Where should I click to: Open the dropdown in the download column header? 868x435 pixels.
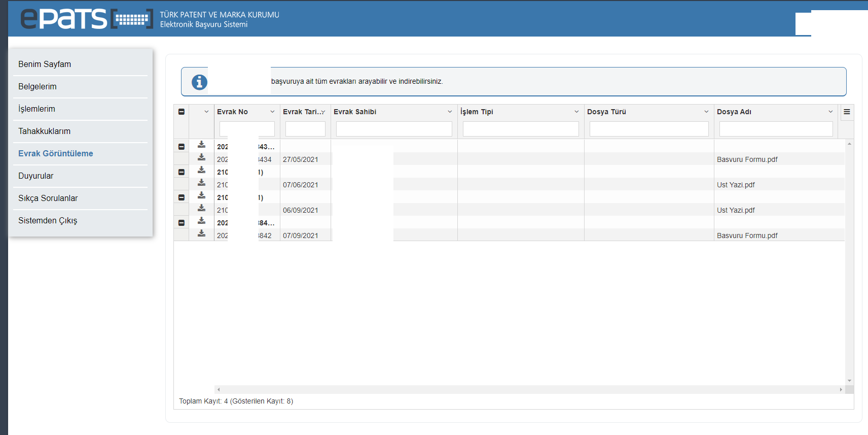[x=206, y=112]
